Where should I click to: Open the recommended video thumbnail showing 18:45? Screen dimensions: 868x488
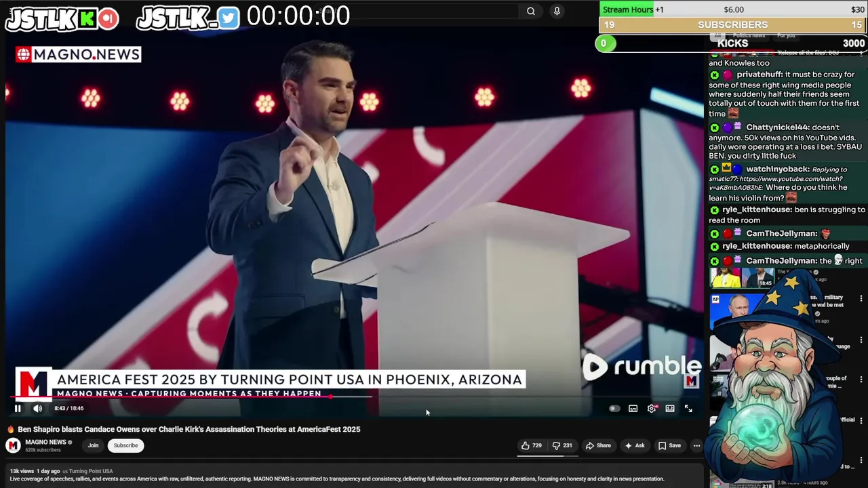coord(742,277)
